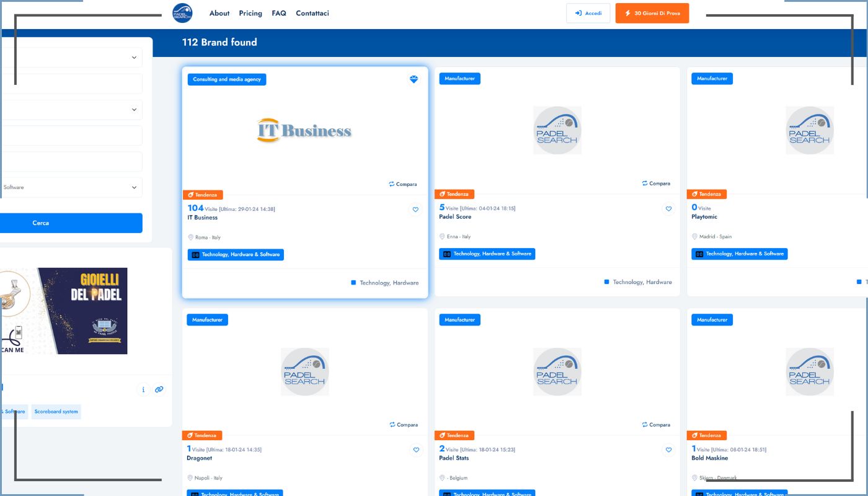Click Compara on the Padel Stats card
Viewport: 868px width, 496px height.
[656, 425]
